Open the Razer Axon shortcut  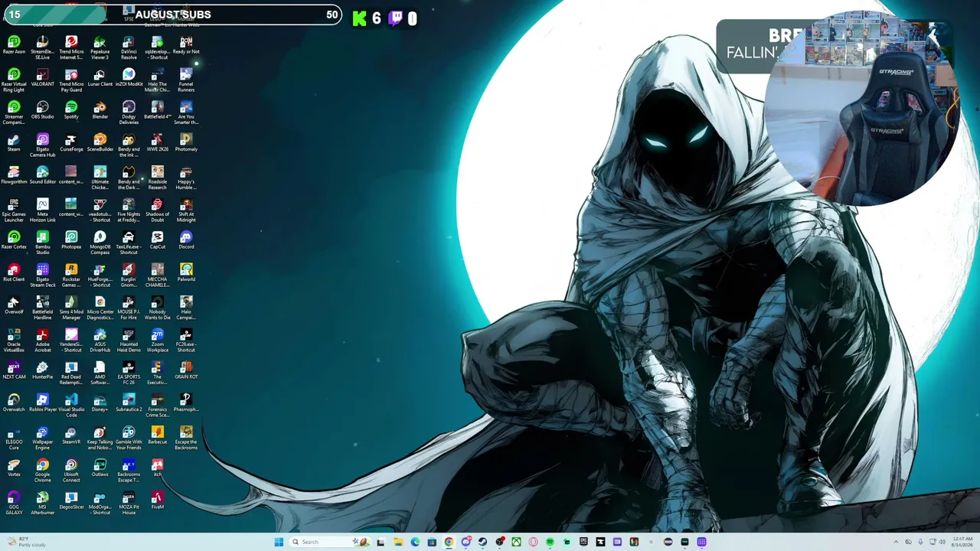pos(14,45)
